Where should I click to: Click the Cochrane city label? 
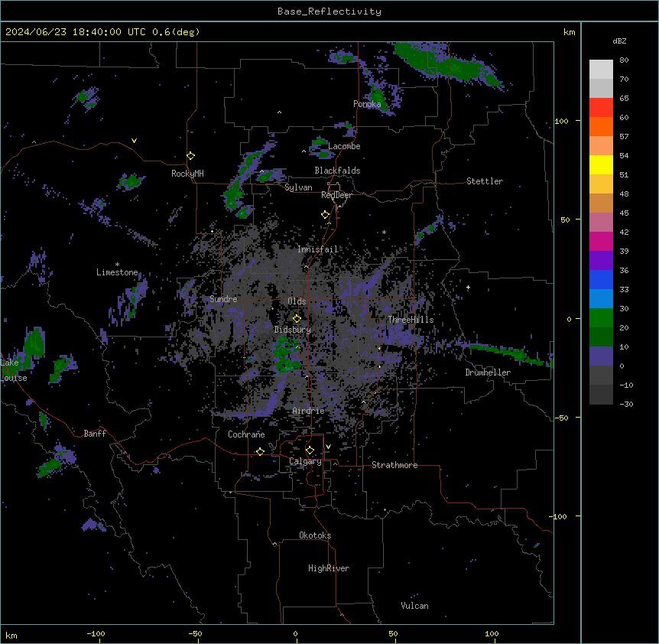[246, 434]
